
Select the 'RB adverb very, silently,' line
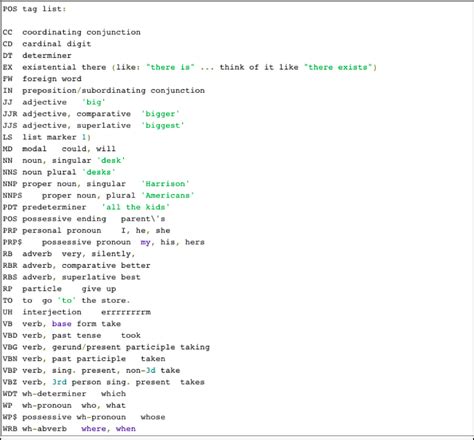click(69, 254)
